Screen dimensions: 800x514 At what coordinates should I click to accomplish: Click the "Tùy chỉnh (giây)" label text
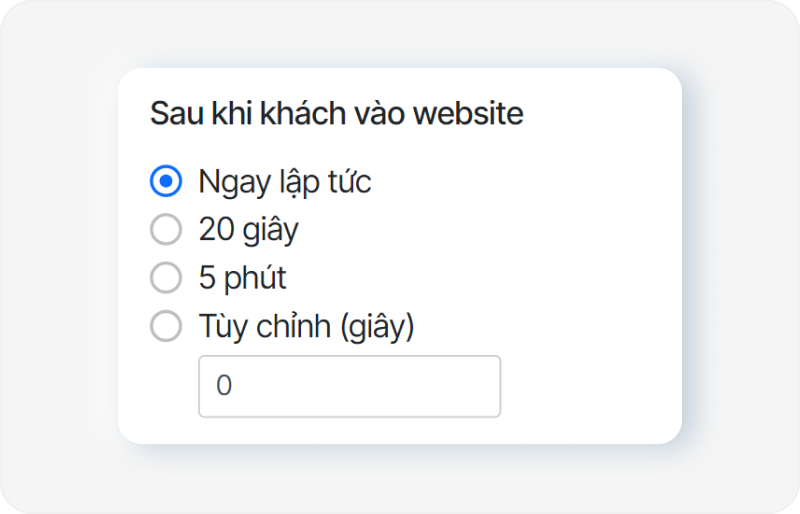[x=306, y=326]
